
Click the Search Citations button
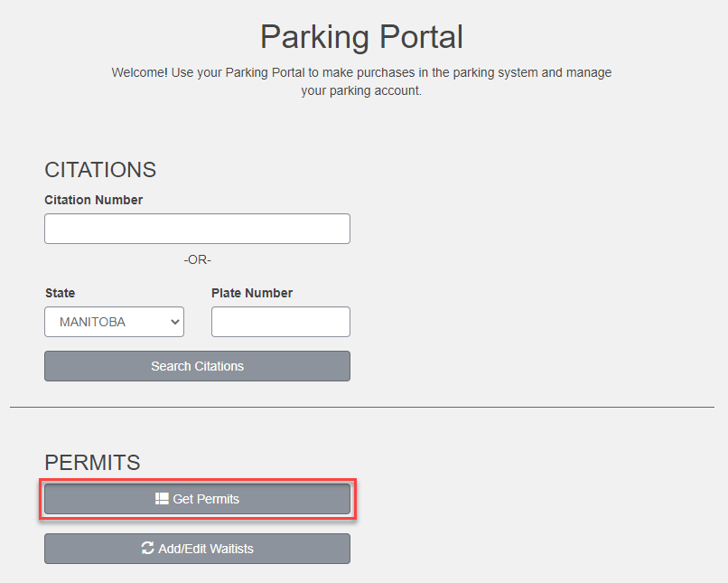pos(197,366)
